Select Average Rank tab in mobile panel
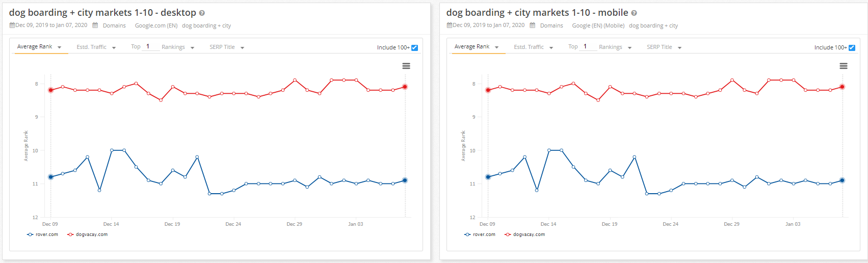Screen dimensions: 868x263 [x=472, y=46]
